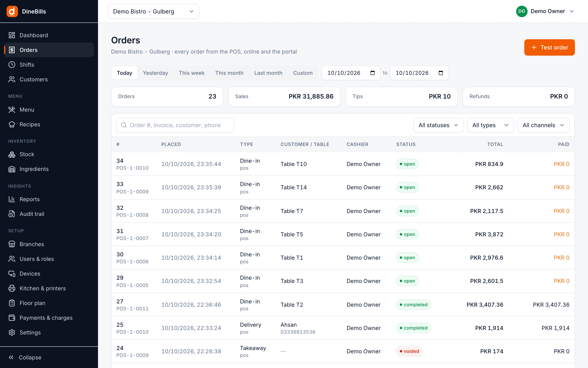Expand the Demo Bistro - Gulberg branch selector
This screenshot has width=588, height=368.
click(x=153, y=11)
